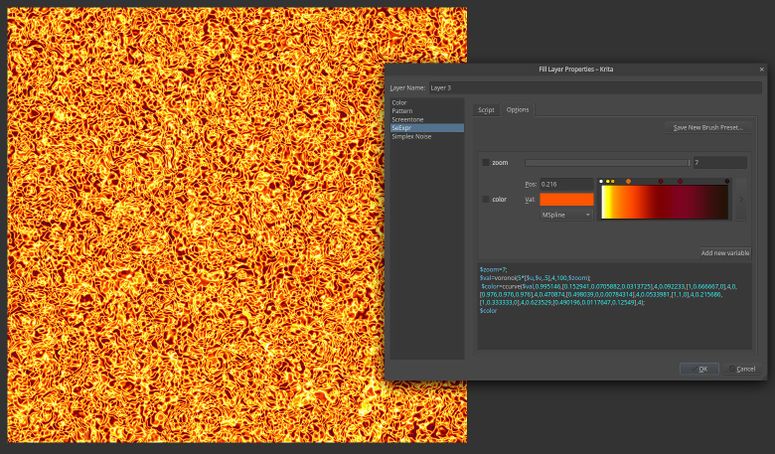Viewport: 775px width, 454px height.
Task: Toggle the color variable checkbox
Action: [x=486, y=199]
